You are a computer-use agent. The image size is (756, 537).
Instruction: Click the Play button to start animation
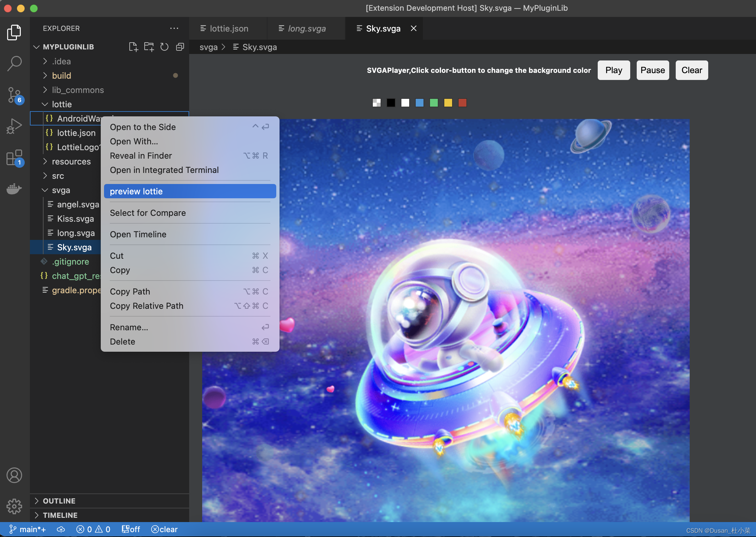[614, 70]
